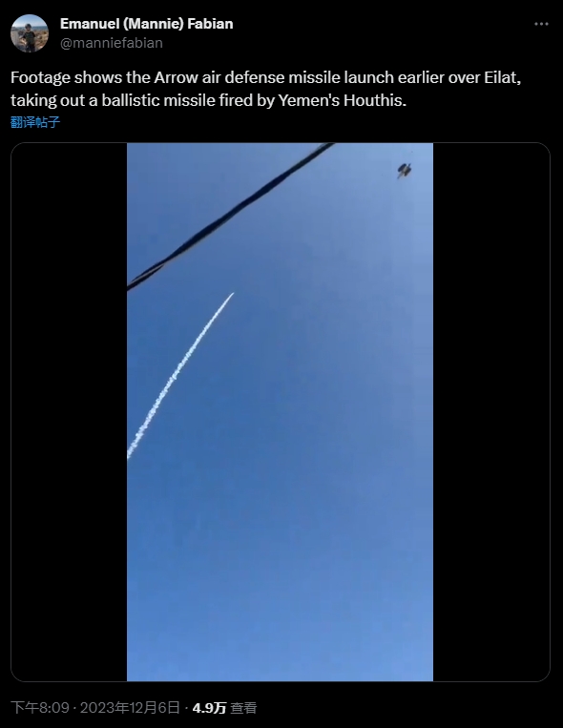This screenshot has height=728, width=563.
Task: Click the word Eilat in post text
Action: click(x=501, y=77)
